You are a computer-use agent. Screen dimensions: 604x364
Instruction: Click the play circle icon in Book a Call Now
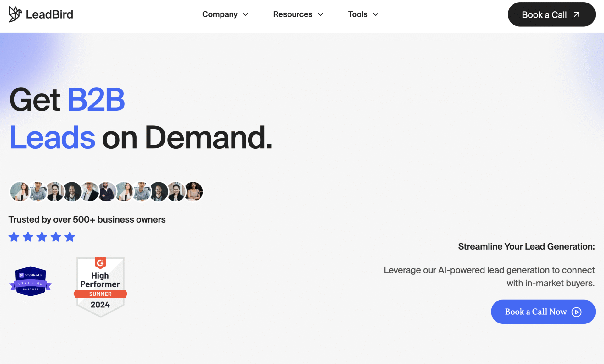(577, 312)
